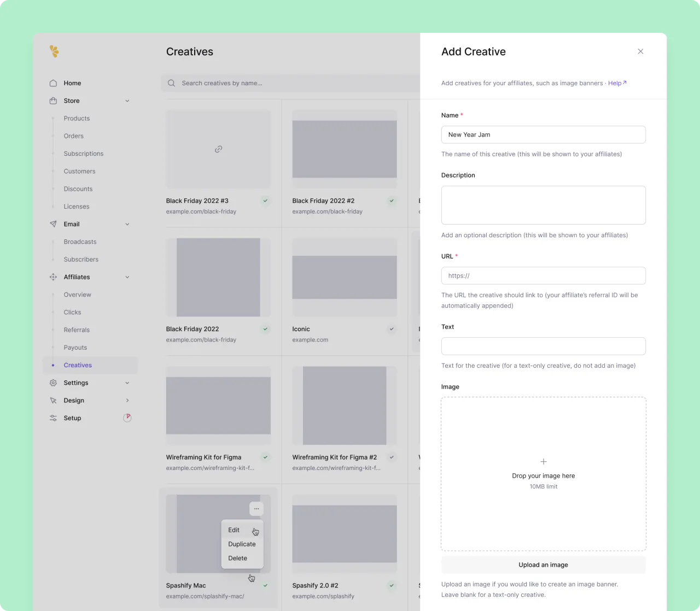This screenshot has width=700, height=611.
Task: Toggle the checkmark next to Iconic creative
Action: [x=392, y=329]
